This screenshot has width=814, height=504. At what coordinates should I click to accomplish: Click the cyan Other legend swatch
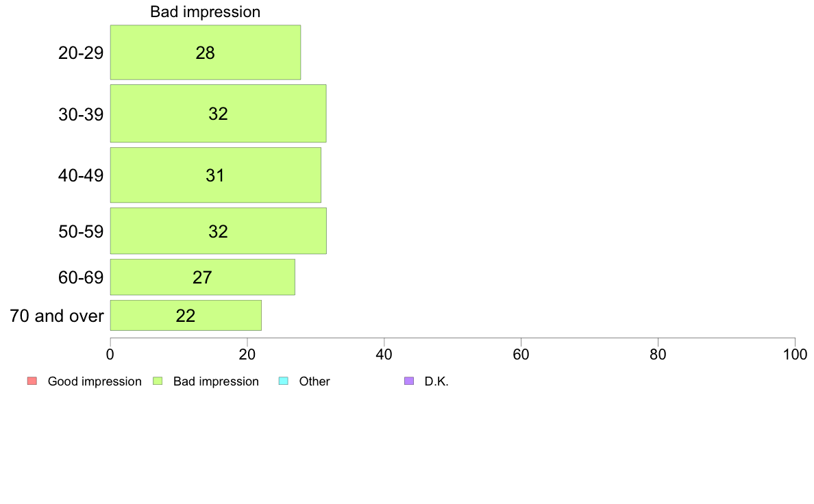(284, 381)
